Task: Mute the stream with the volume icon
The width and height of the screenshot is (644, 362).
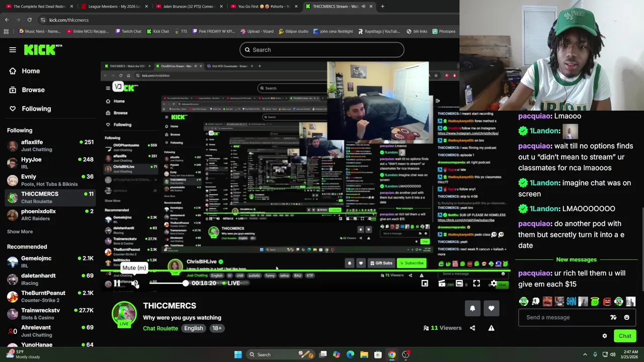Action: click(134, 284)
